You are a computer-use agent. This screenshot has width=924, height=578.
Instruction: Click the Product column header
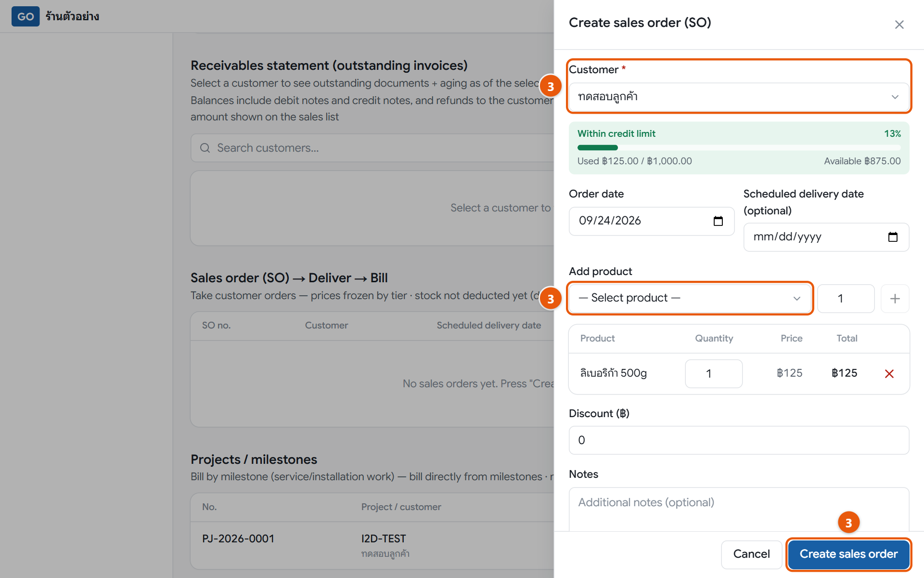pos(597,339)
